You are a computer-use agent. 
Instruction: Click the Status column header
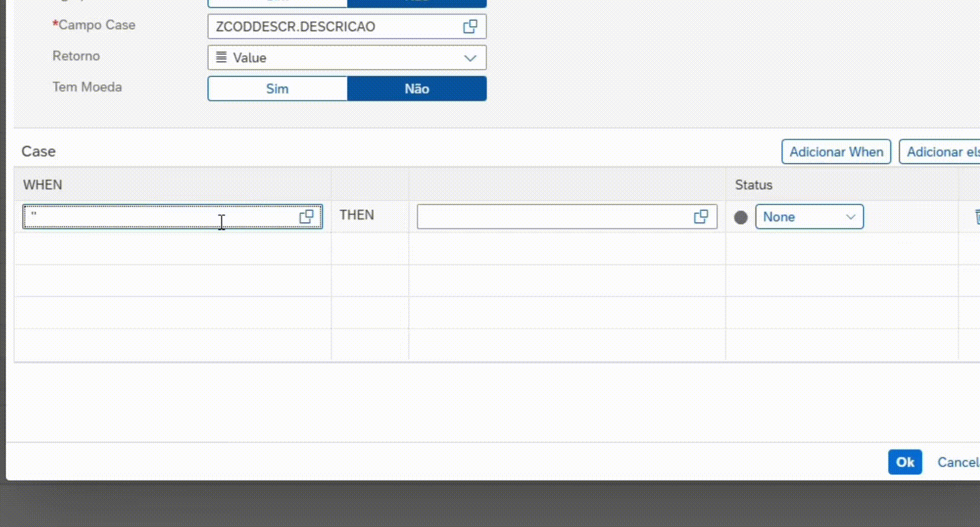[753, 185]
